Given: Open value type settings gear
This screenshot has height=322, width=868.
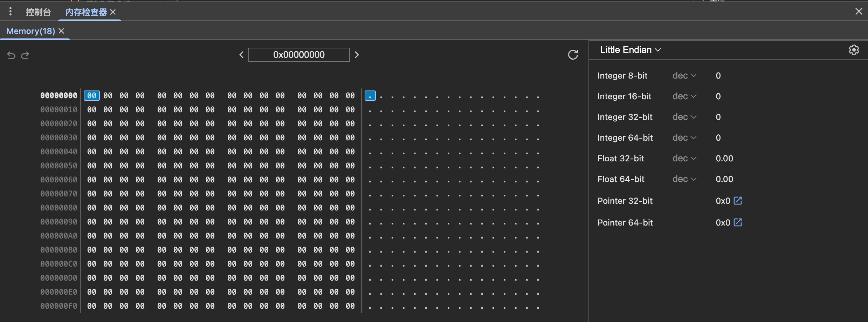Looking at the screenshot, I should coord(854,50).
